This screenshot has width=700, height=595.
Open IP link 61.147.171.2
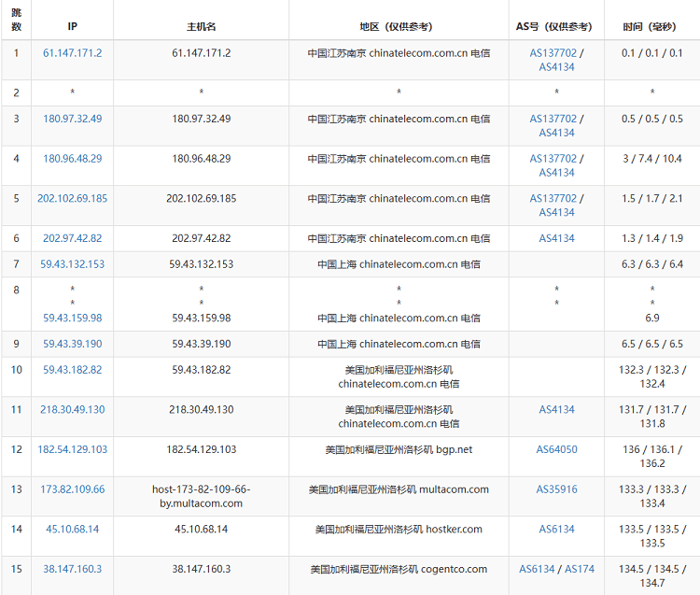coord(72,53)
